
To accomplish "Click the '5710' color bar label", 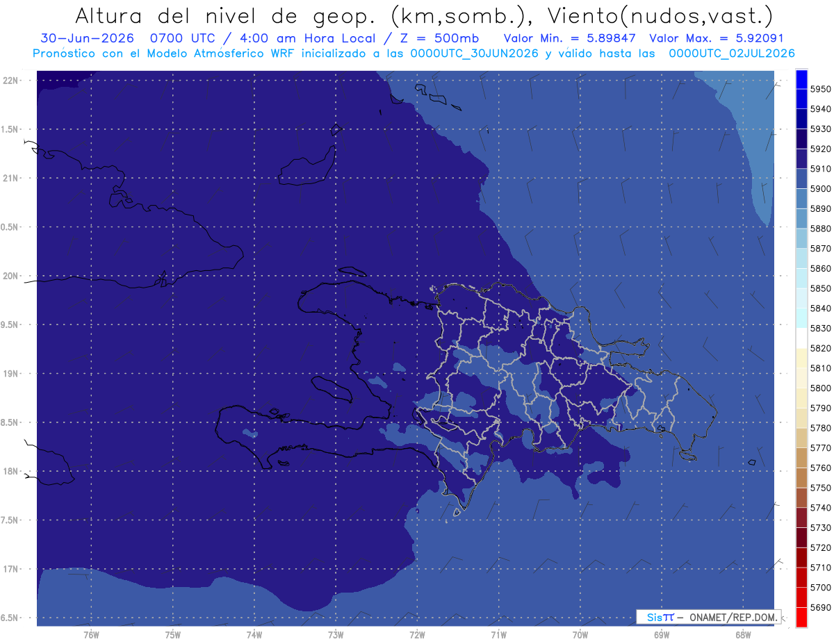I will [x=820, y=568].
